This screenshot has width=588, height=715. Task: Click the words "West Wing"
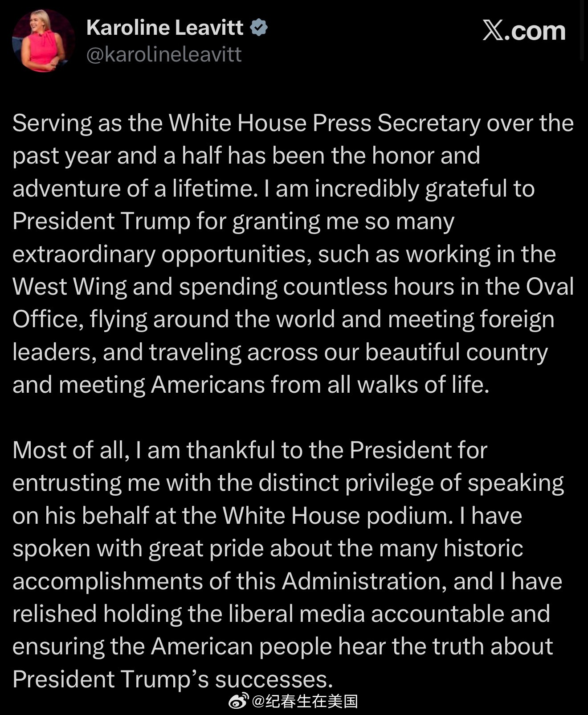click(x=69, y=286)
